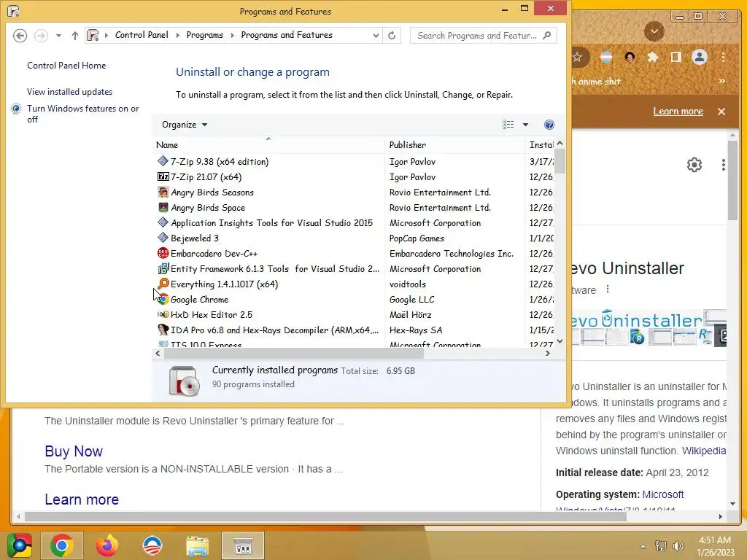Dismiss the Chrome infobar with X

[x=721, y=112]
